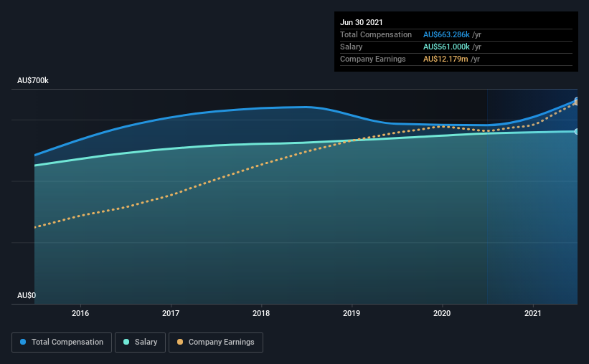Select the Total Compensation endpoint marker at 2021
Image resolution: width=589 pixels, height=364 pixels.
(x=577, y=100)
